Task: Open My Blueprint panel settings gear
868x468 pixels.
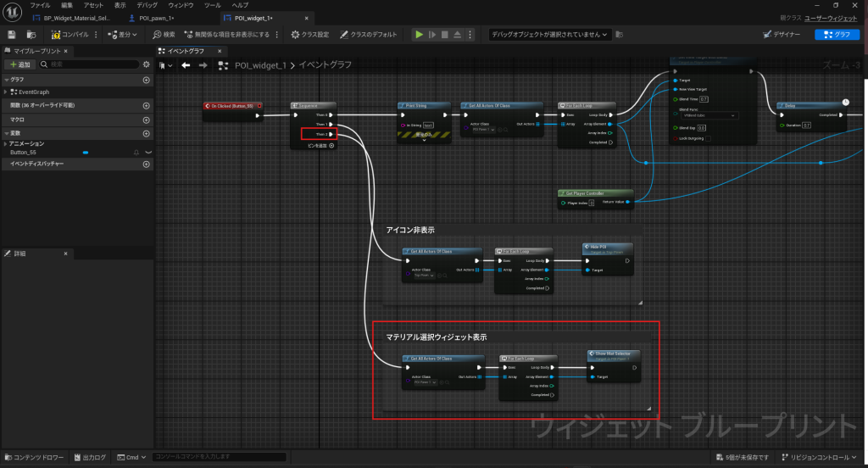Action: (x=146, y=64)
